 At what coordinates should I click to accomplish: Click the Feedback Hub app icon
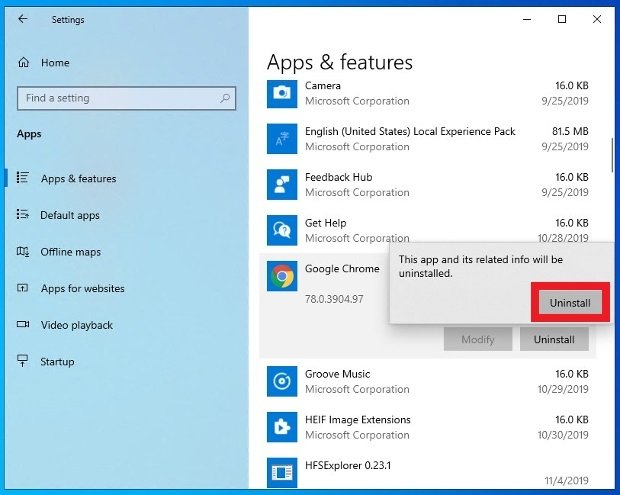(x=282, y=185)
